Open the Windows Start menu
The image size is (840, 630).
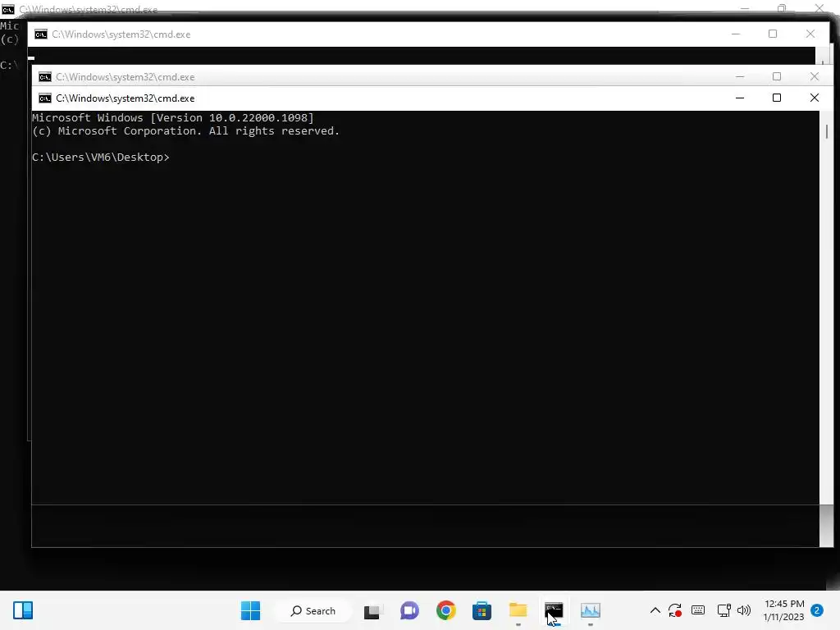coord(250,610)
